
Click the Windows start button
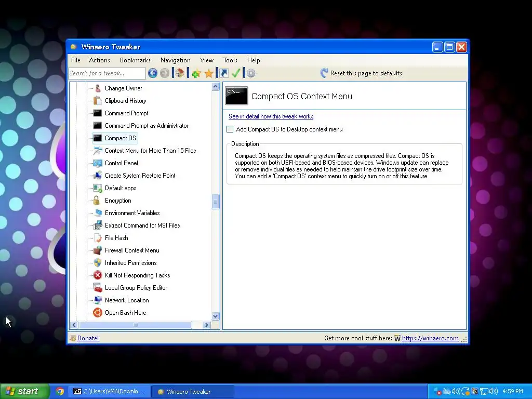[x=24, y=391]
